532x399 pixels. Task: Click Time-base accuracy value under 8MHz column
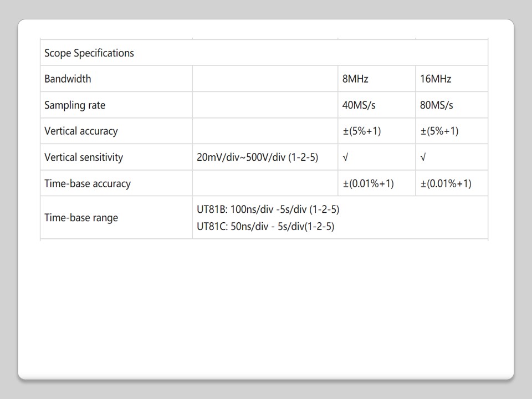pyautogui.click(x=368, y=183)
